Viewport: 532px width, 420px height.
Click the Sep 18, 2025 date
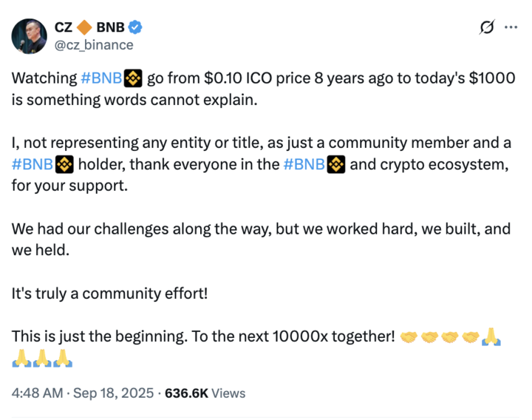pyautogui.click(x=113, y=393)
